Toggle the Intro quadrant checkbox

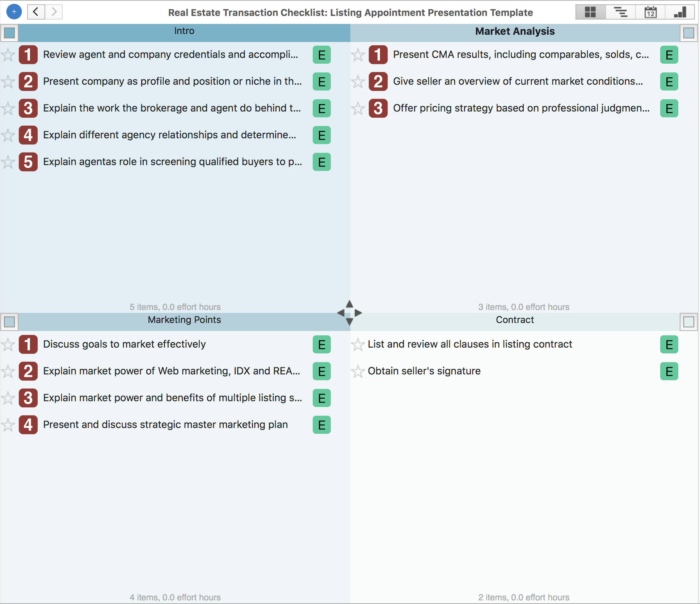(9, 33)
